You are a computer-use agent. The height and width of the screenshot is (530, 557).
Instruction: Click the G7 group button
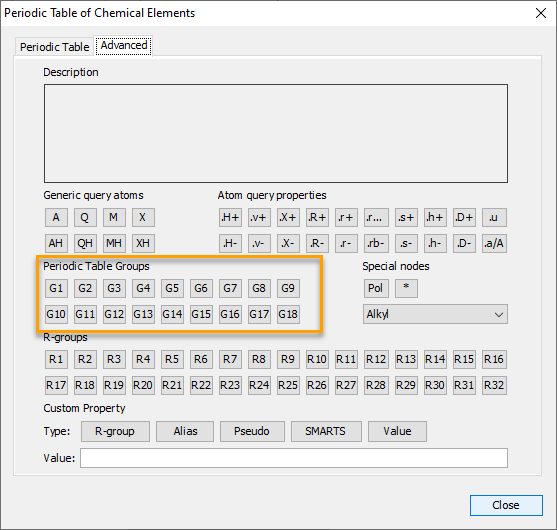(x=230, y=288)
